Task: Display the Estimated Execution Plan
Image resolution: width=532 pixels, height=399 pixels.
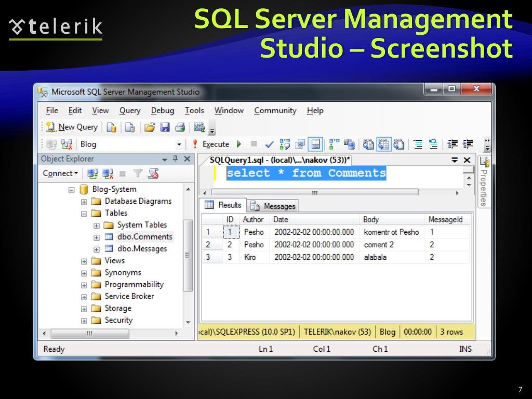Action: click(285, 144)
